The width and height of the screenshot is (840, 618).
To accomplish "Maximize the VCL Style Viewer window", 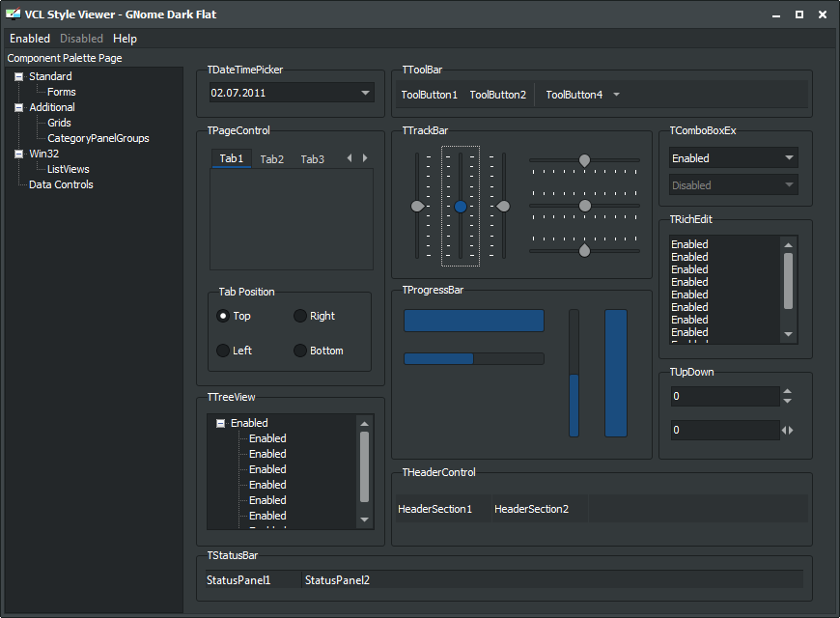I will [x=799, y=14].
